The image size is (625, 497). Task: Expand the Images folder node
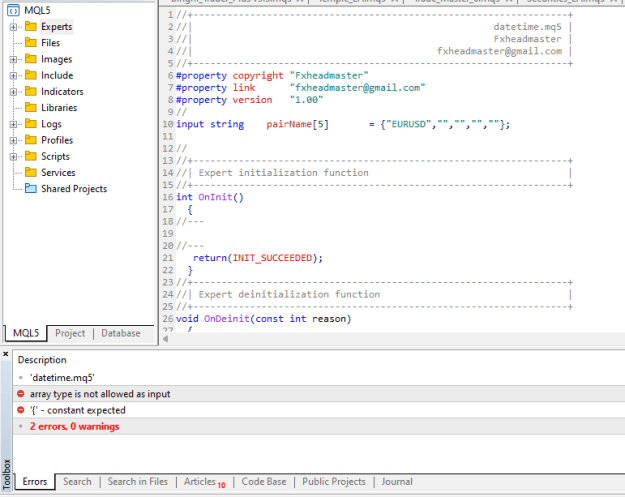[13, 59]
